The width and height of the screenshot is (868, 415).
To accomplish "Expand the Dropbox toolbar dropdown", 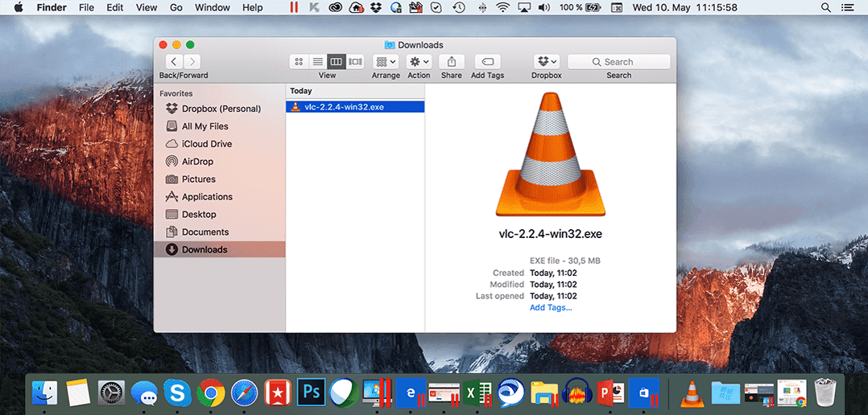I will click(547, 62).
